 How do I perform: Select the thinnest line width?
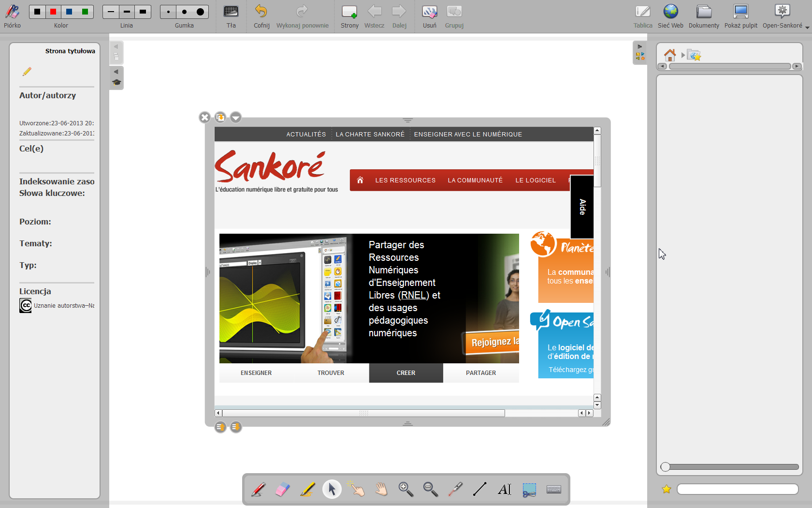(x=111, y=12)
